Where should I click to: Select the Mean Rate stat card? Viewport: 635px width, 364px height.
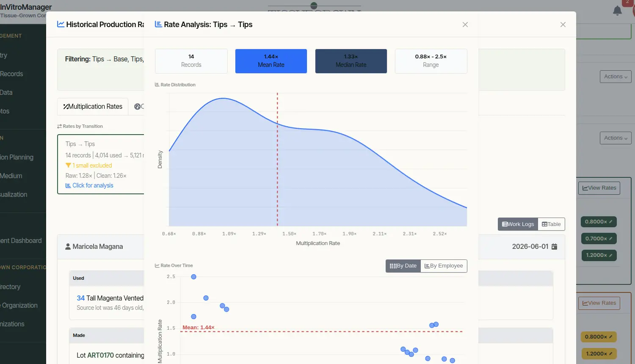pyautogui.click(x=271, y=61)
